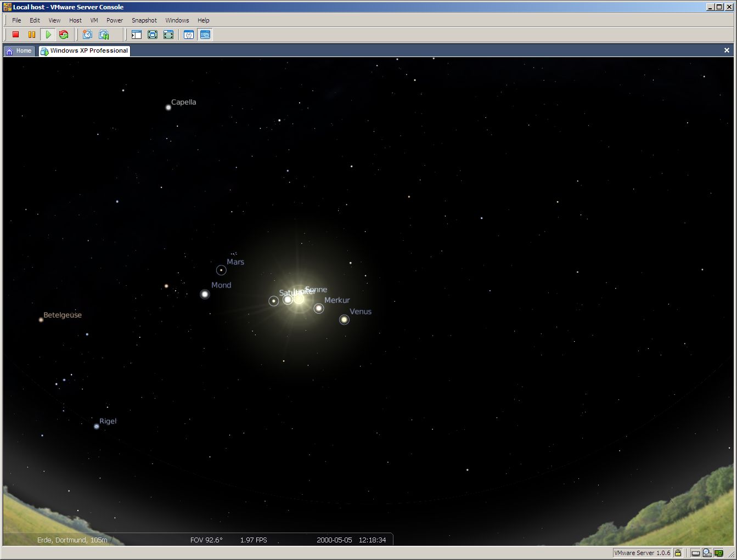Select the star Capella in the sky

click(x=168, y=107)
